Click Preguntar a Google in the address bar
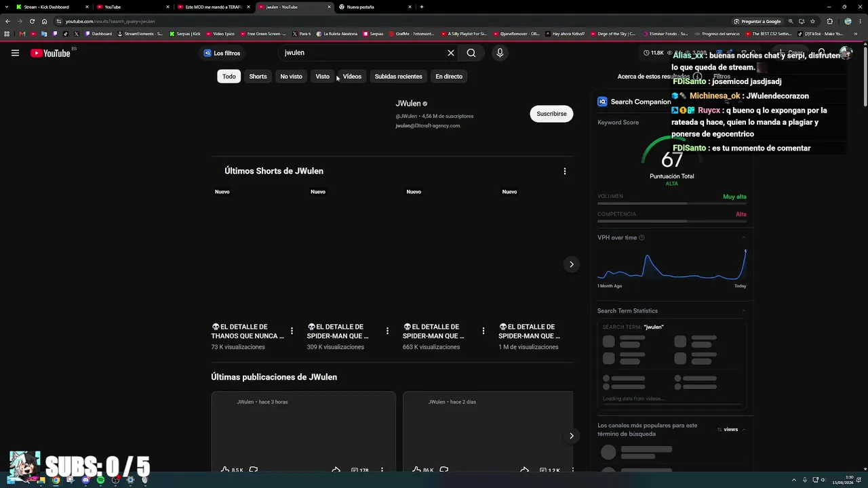The height and width of the screenshot is (488, 868). 757,22
